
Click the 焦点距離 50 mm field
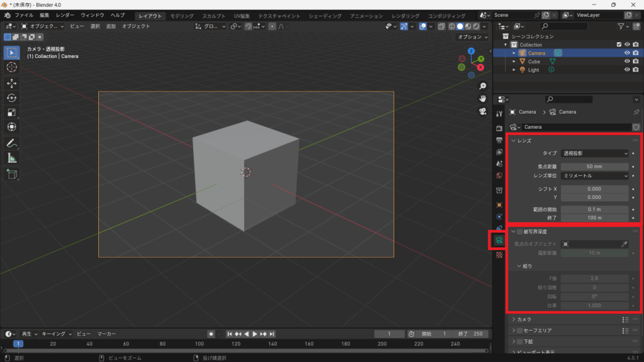coord(594,167)
